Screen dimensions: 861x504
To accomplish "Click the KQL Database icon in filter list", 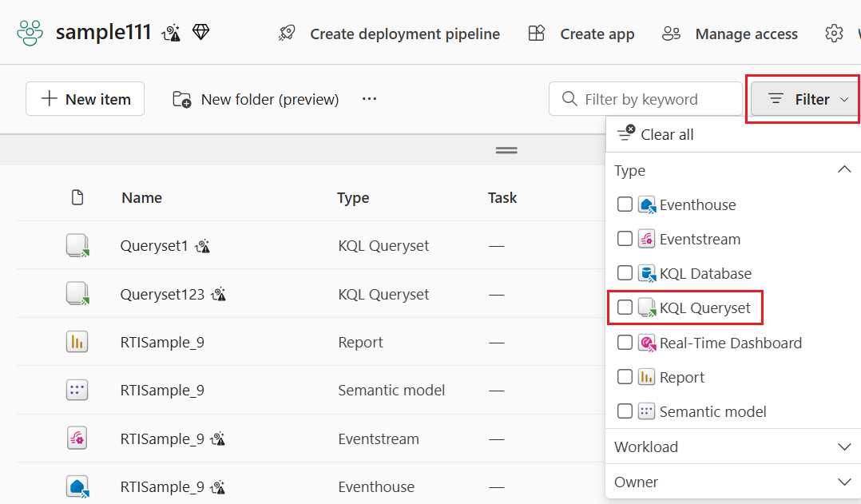I will pos(647,274).
